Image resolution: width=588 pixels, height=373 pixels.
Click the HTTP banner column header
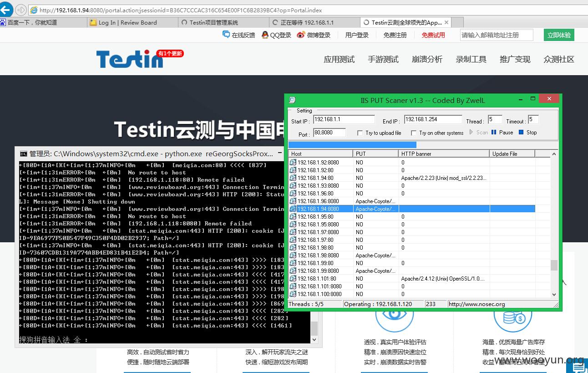click(444, 154)
